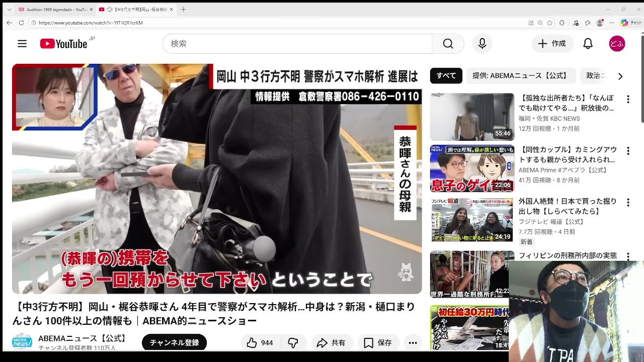Share the video using 共有 button
The height and width of the screenshot is (362, 644).
pyautogui.click(x=332, y=343)
